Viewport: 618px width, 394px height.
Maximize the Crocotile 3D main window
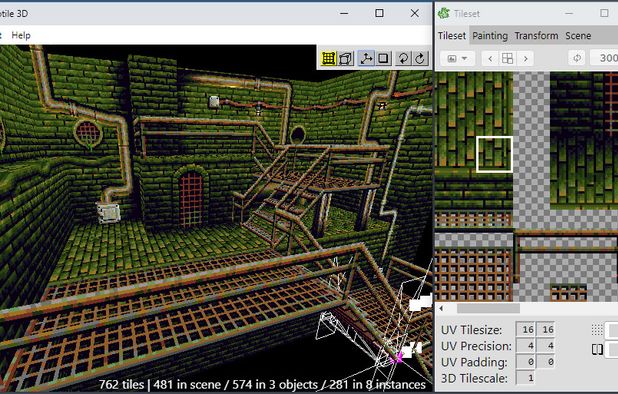click(x=379, y=13)
